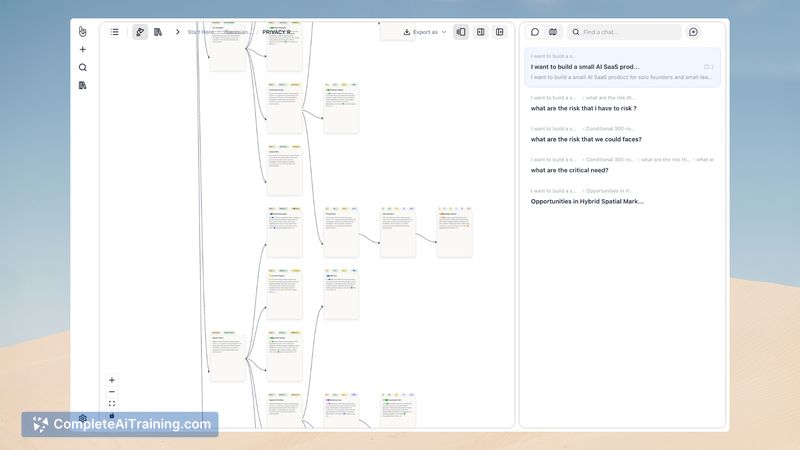This screenshot has width=800, height=450.
Task: Open chat 'I want to build a small AI SaaS prod...'
Action: coord(622,67)
